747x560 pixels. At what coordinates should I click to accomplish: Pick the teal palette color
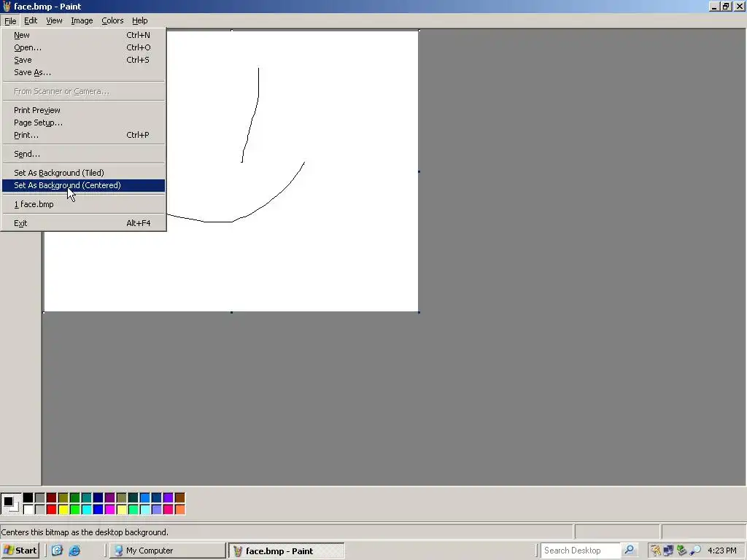click(x=86, y=497)
